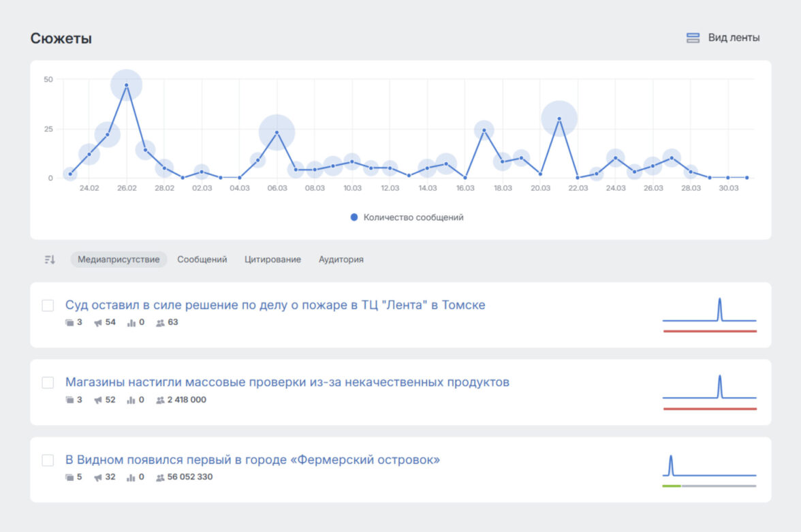This screenshot has width=801, height=532.
Task: Click audience people icon in Vidnoe story
Action: [x=160, y=478]
